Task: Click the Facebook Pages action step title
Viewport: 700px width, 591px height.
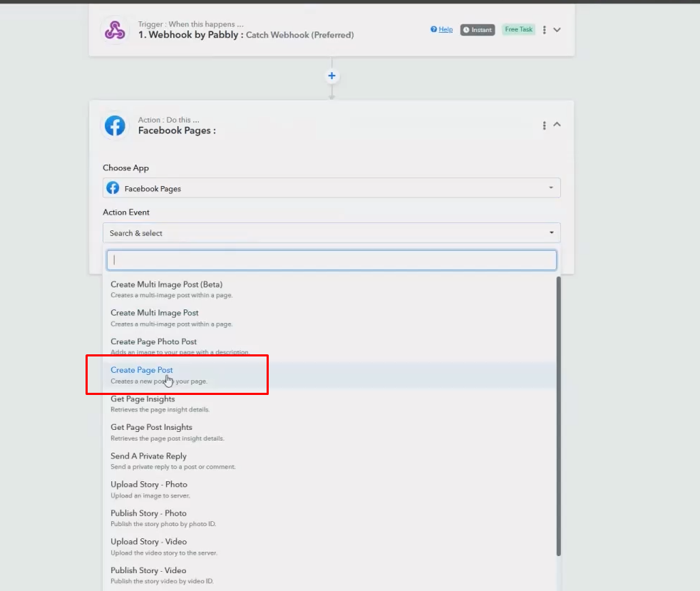Action: coord(177,130)
